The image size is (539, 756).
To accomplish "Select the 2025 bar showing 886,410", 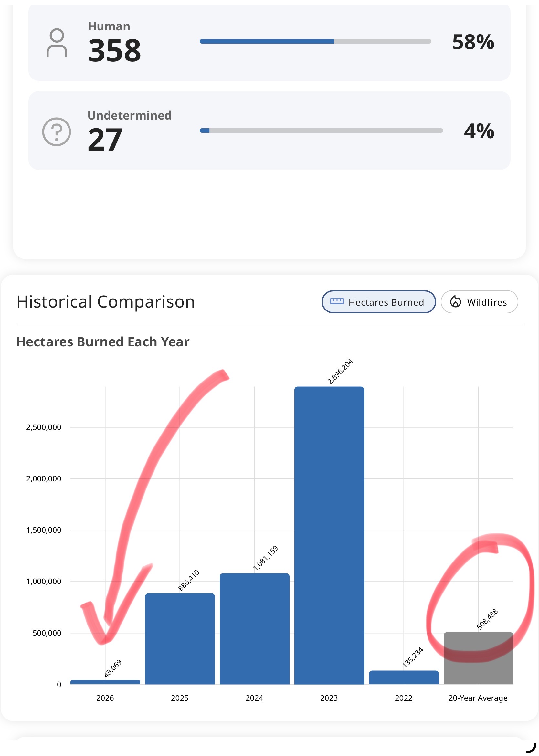I will coord(180,638).
